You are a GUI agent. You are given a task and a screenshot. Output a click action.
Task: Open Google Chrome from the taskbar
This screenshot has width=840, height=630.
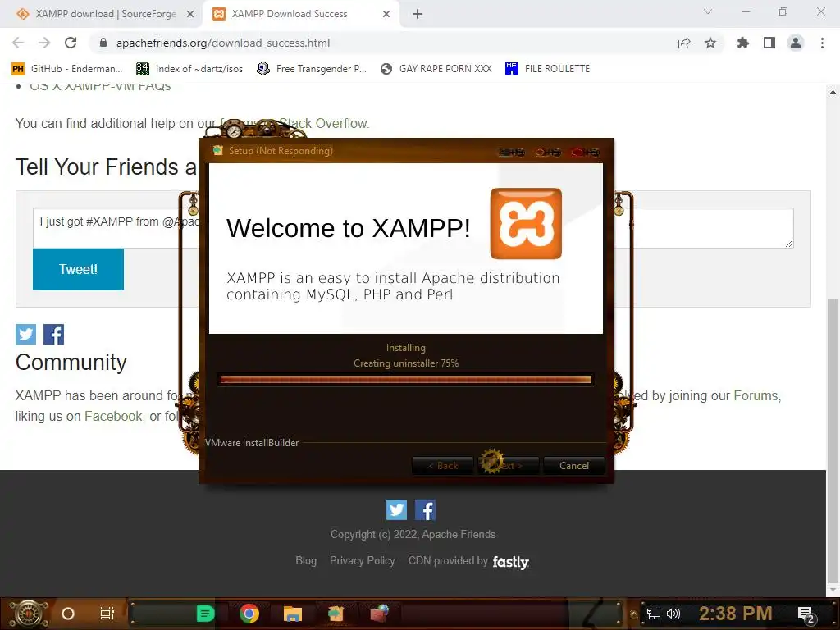click(x=249, y=614)
